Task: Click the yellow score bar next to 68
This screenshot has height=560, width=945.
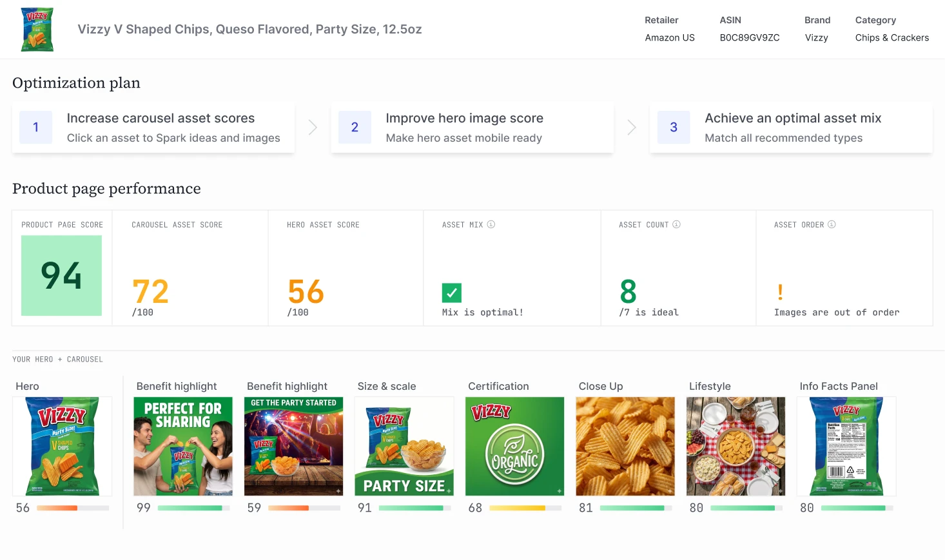Action: tap(525, 508)
